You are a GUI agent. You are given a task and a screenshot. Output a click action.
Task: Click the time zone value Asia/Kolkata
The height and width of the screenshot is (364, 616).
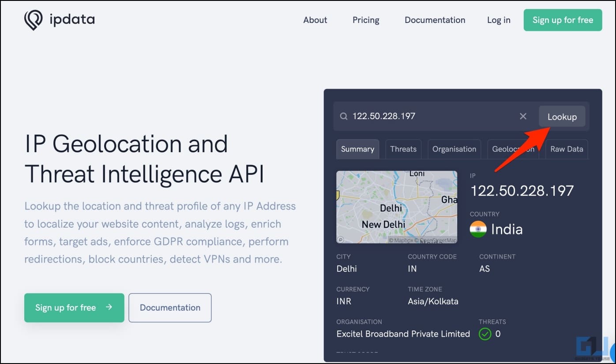(x=433, y=302)
